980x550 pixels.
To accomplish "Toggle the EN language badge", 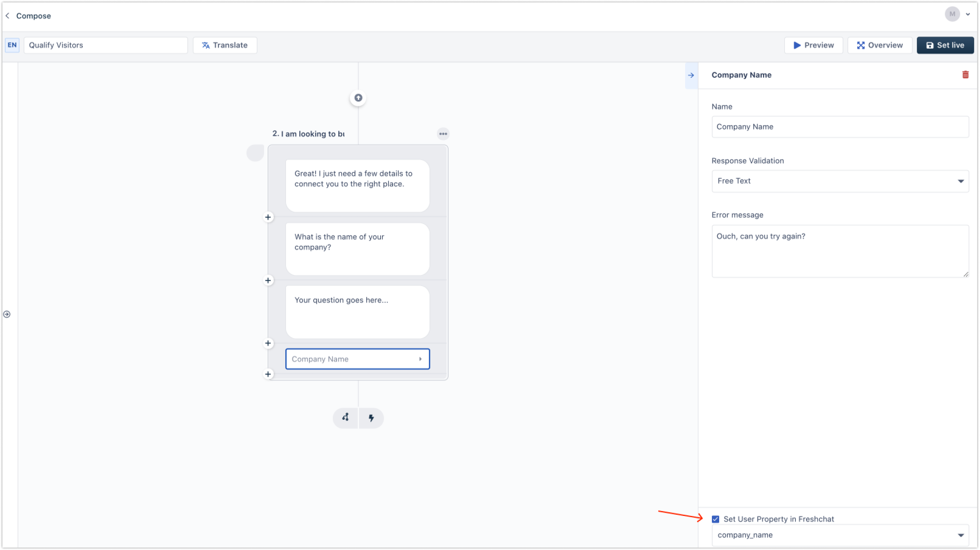I will pos(12,45).
